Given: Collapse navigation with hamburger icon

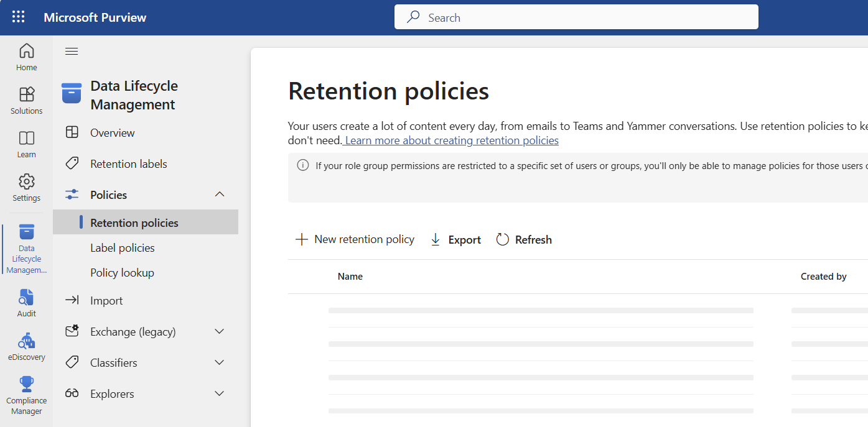Looking at the screenshot, I should [x=72, y=51].
